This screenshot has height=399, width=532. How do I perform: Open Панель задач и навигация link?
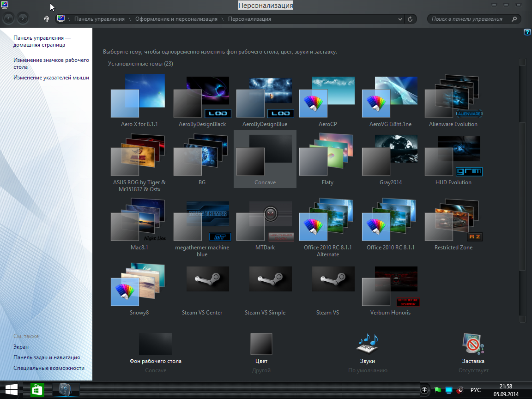point(46,357)
